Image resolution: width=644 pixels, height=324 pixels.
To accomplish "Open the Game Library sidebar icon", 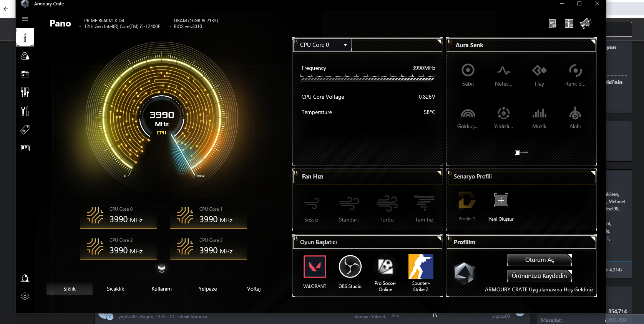I will 25,74.
